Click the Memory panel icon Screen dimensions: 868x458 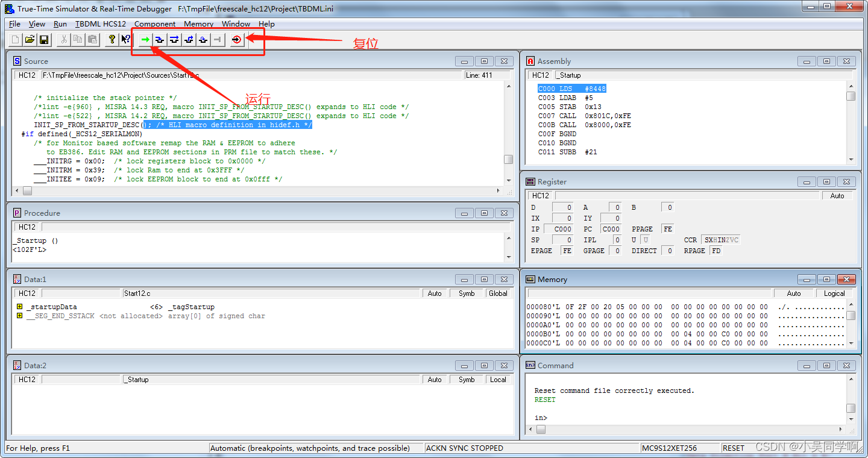[530, 279]
